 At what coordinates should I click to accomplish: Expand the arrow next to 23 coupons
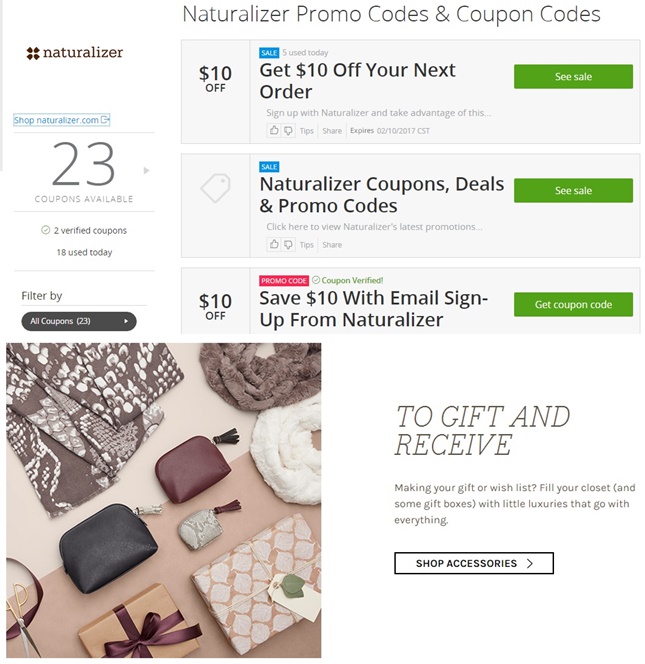coord(147,170)
